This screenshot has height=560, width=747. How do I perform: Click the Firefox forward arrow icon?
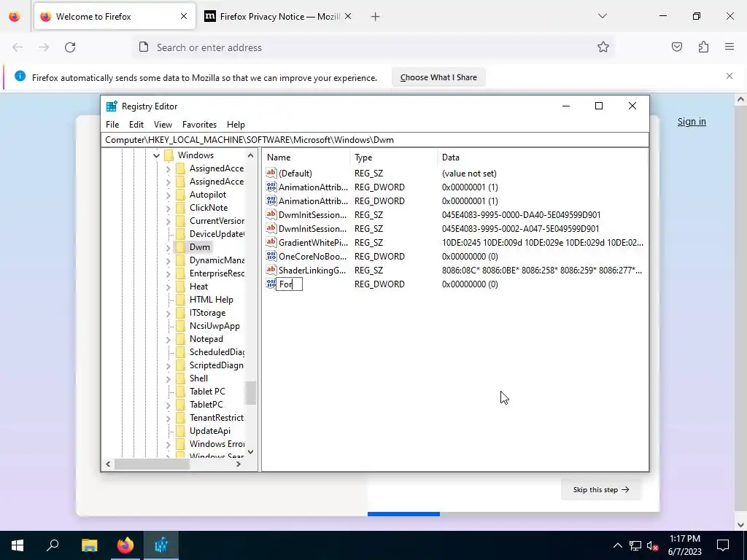coord(44,47)
